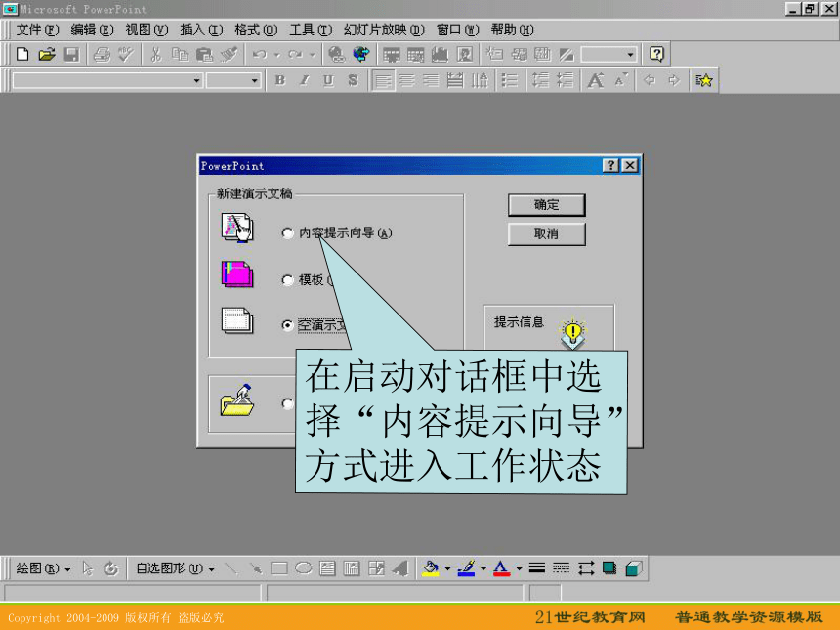
Task: Click the Print icon in the toolbar
Action: pyautogui.click(x=102, y=54)
